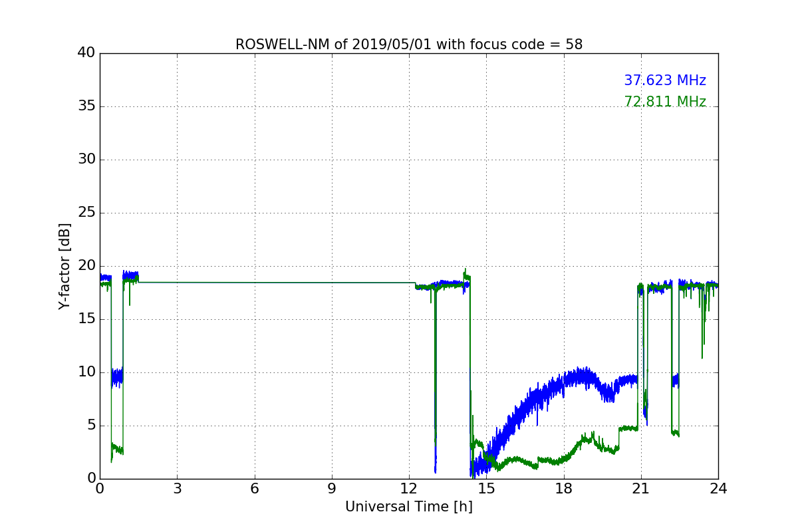The width and height of the screenshot is (798, 532).
Task: Click the x-axis tick label 18
Action: 564,488
